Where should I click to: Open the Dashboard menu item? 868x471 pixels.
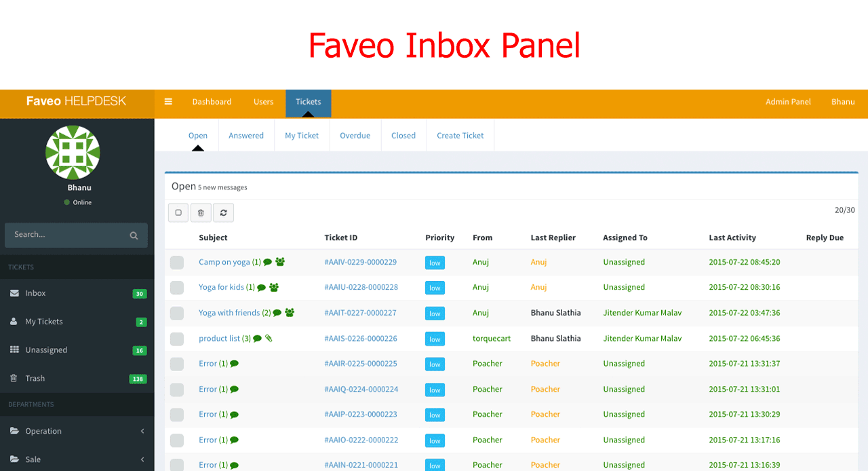tap(212, 102)
